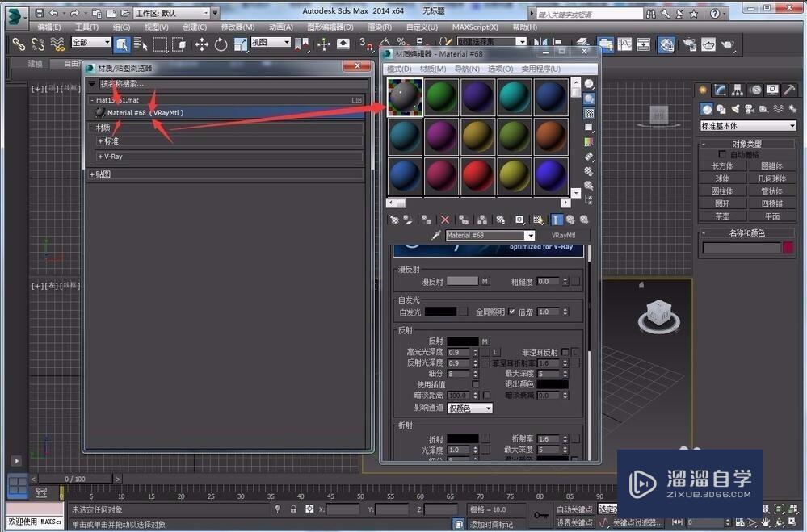Enable the 使用插值 checkbox
Screen dimensions: 807x532
[476, 384]
